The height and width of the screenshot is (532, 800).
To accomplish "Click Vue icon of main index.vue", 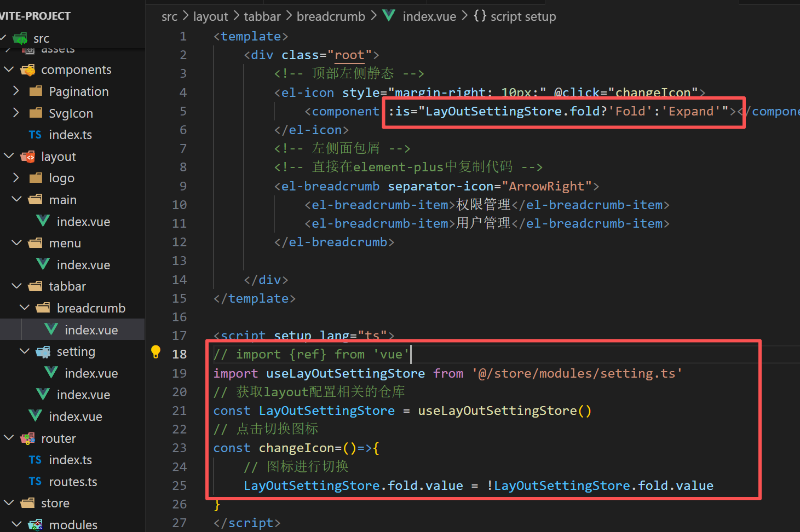I will pos(43,221).
